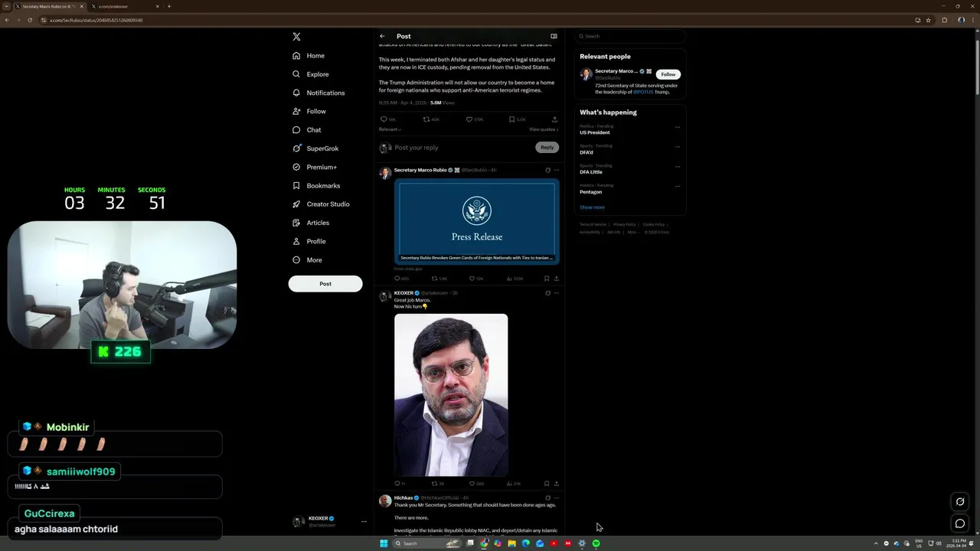Image resolution: width=980 pixels, height=551 pixels.
Task: Bookmark KEOXER's reply
Action: [547, 484]
